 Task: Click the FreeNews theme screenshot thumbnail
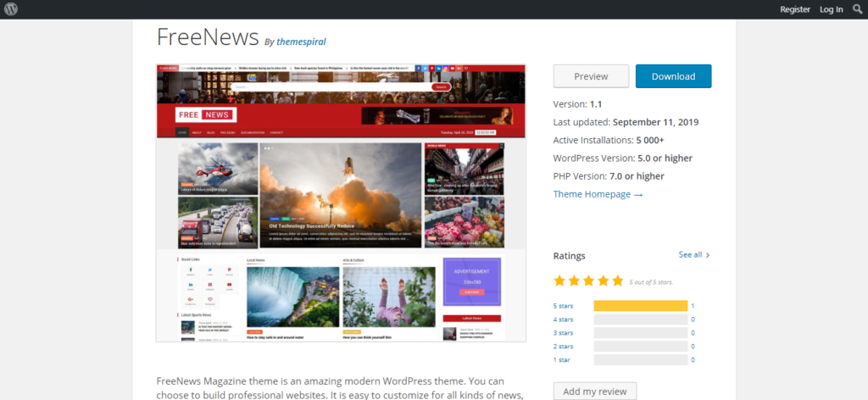coord(341,203)
